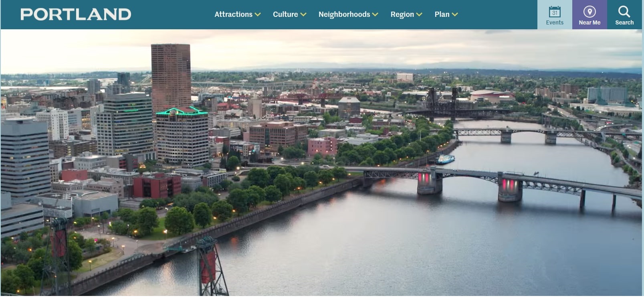Open the Region menu
The width and height of the screenshot is (644, 300).
click(x=402, y=14)
